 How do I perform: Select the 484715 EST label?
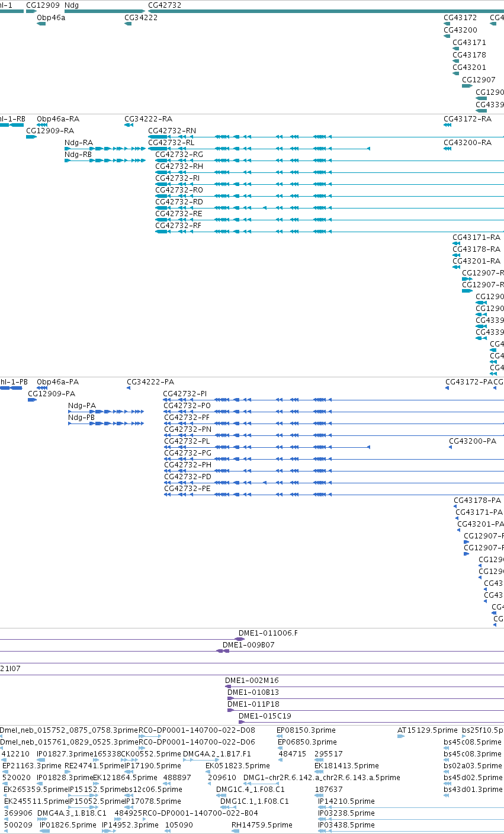click(293, 754)
